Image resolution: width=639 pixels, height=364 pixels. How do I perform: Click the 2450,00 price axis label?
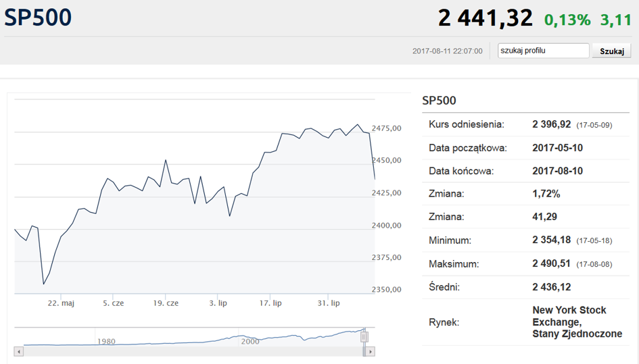click(387, 161)
